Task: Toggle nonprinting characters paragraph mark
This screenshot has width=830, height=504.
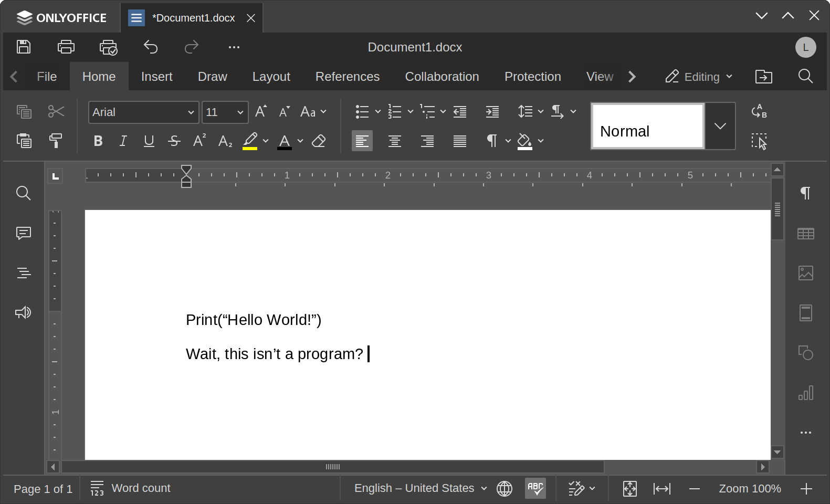Action: pos(492,141)
